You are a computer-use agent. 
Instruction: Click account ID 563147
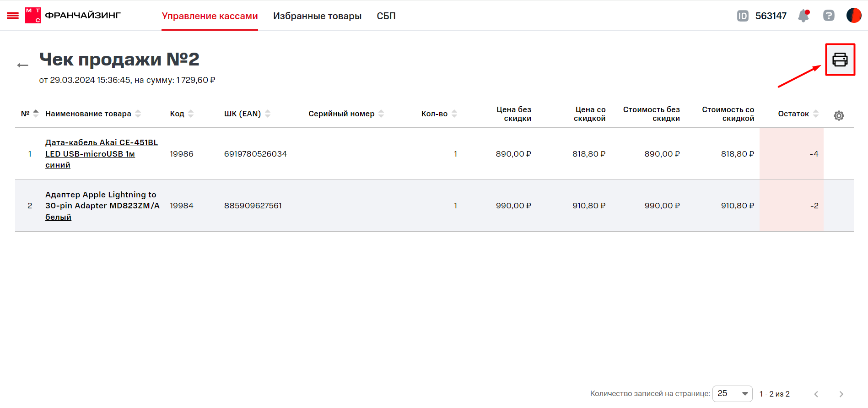[x=771, y=16]
